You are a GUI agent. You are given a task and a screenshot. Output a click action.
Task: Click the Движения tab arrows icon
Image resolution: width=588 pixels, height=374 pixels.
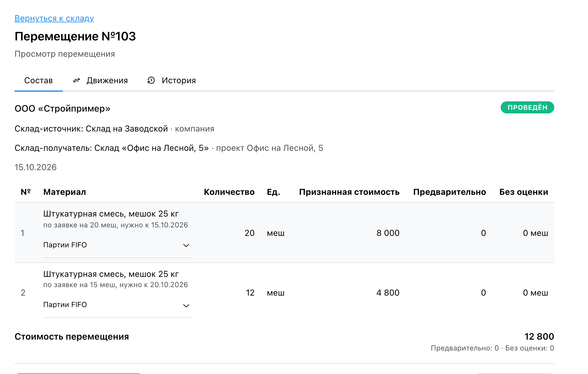77,80
